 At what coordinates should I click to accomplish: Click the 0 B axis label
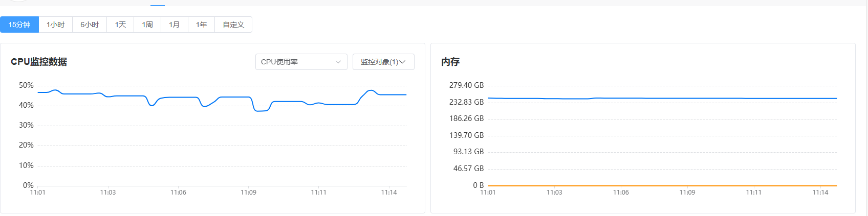[478, 185]
